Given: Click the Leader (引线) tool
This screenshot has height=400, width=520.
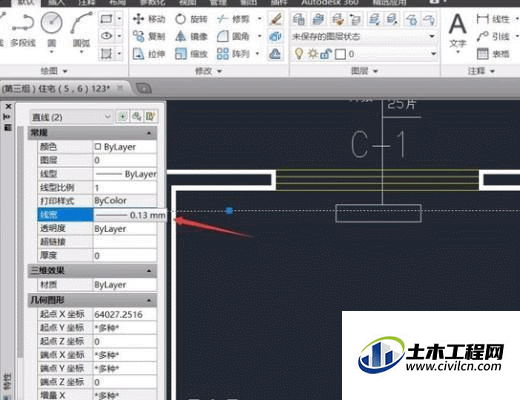Looking at the screenshot, I should click(x=493, y=36).
